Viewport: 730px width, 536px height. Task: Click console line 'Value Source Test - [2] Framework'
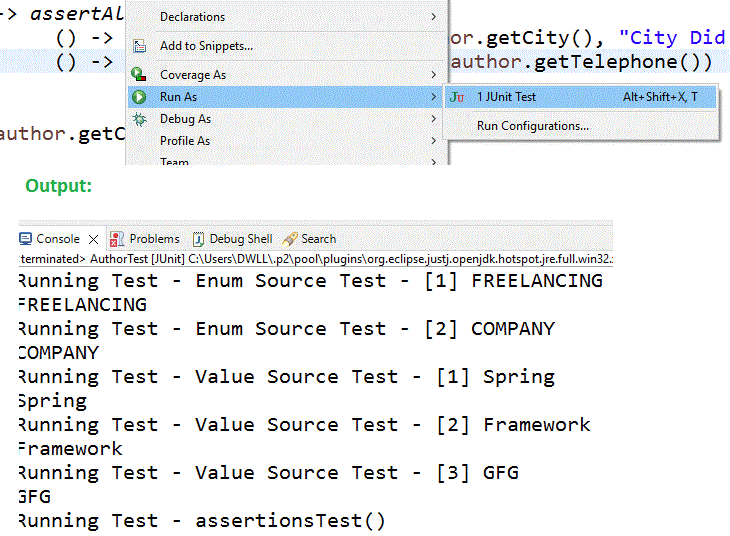[304, 425]
